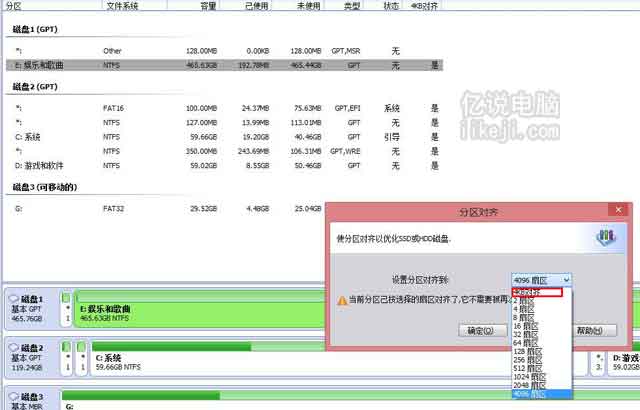Click the 29.52GB capacity cell

[203, 209]
